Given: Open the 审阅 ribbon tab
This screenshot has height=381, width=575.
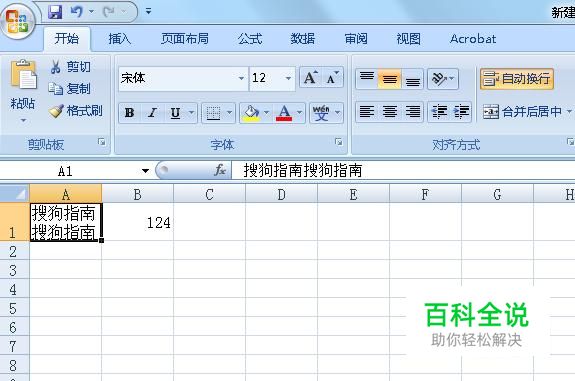Looking at the screenshot, I should coord(356,39).
